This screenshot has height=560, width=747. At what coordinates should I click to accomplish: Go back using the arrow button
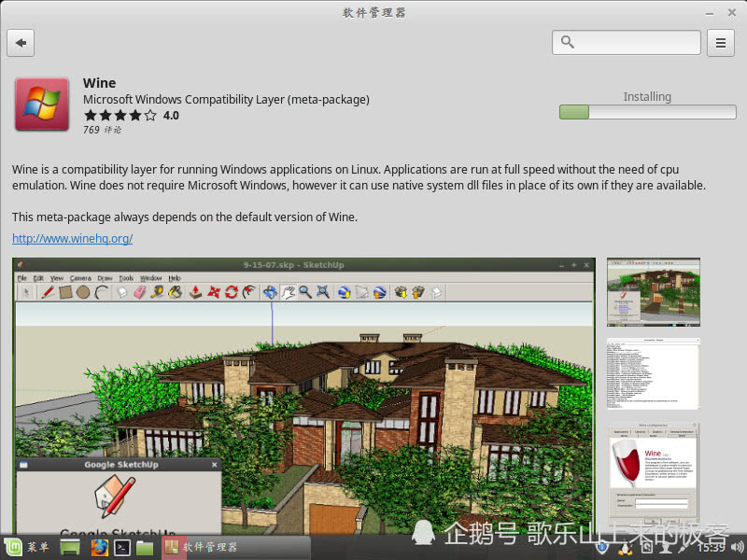[x=21, y=43]
